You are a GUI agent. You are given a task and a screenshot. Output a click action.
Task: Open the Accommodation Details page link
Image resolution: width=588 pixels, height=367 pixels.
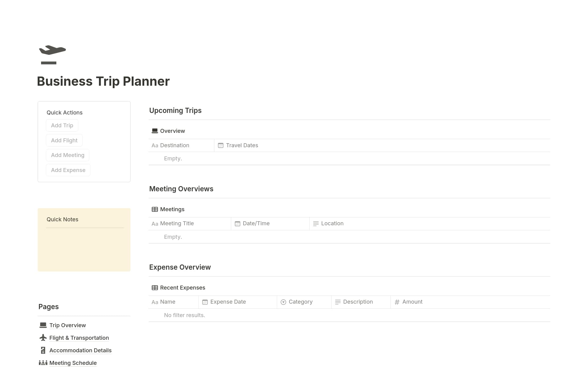[80, 350]
